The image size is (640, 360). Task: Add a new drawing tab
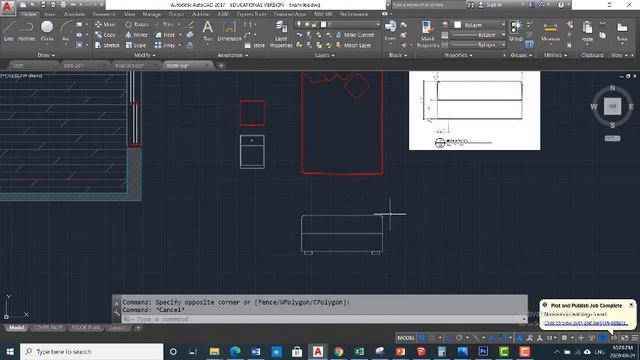click(221, 65)
